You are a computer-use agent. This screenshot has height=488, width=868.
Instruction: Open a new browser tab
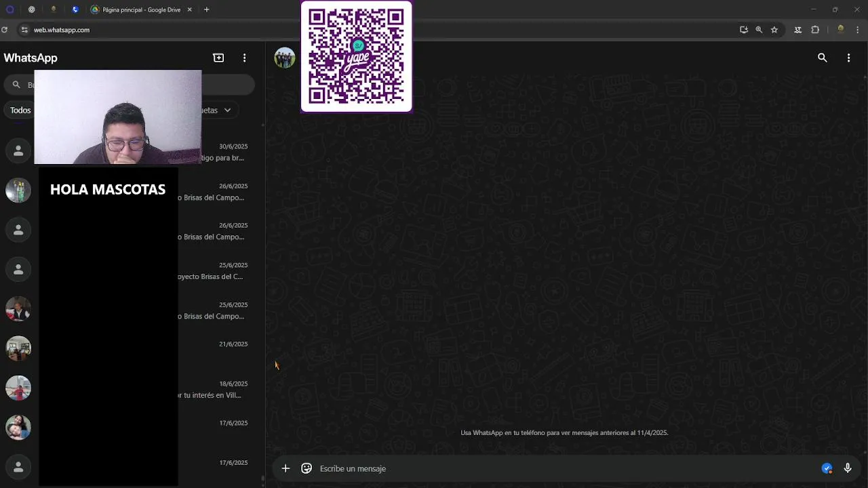[x=206, y=9]
